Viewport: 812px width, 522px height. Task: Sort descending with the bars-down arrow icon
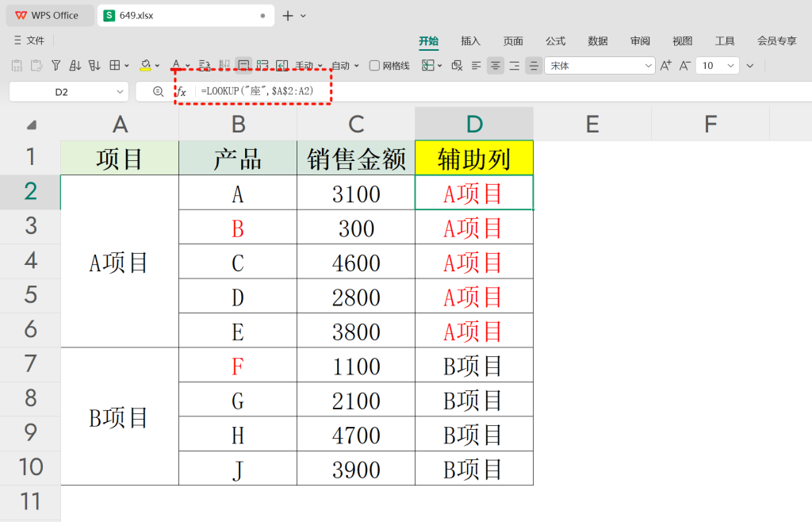click(x=94, y=66)
